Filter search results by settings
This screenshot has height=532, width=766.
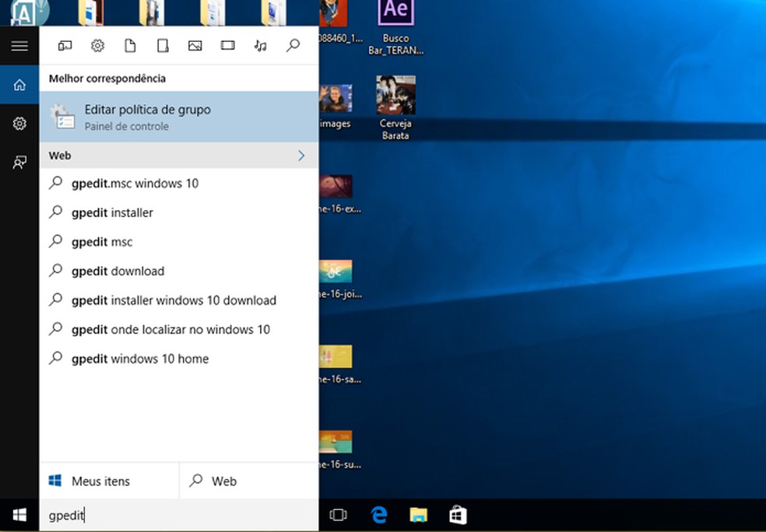tap(97, 45)
